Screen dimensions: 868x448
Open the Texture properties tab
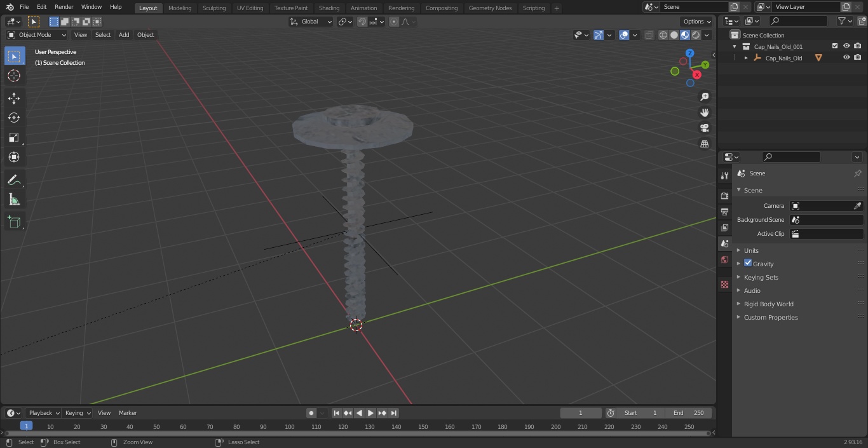click(724, 284)
